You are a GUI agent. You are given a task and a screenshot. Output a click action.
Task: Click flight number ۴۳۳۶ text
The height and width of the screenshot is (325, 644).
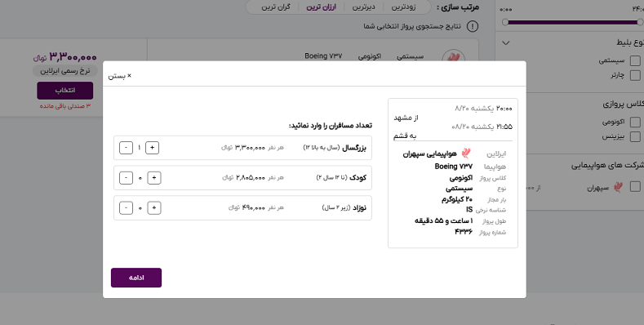pos(464,232)
